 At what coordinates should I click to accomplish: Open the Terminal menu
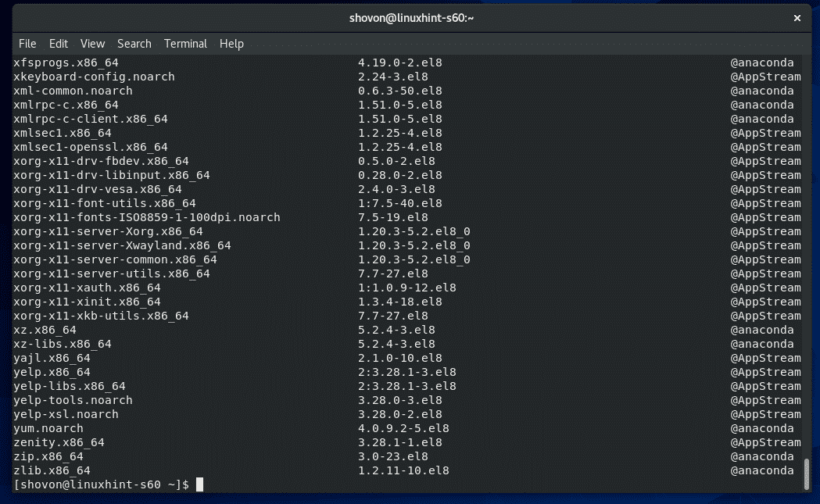185,44
